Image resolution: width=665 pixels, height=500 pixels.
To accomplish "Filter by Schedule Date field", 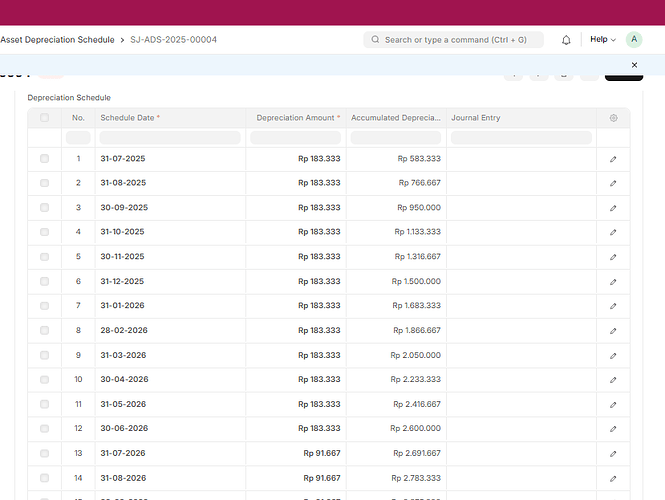I will coord(170,137).
